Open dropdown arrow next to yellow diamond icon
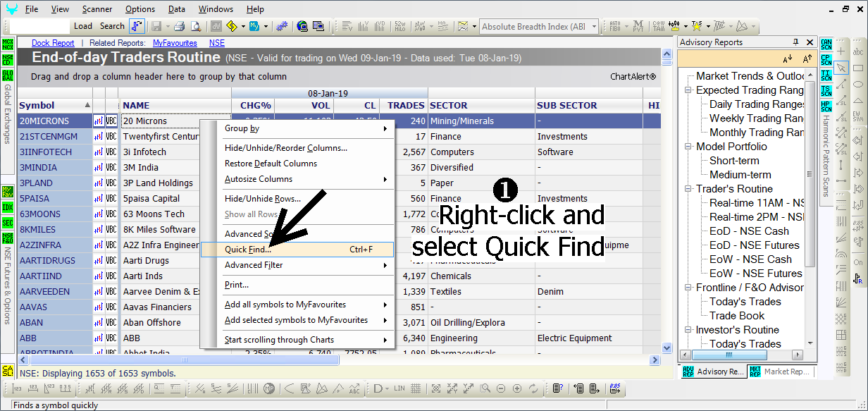 click(x=243, y=26)
